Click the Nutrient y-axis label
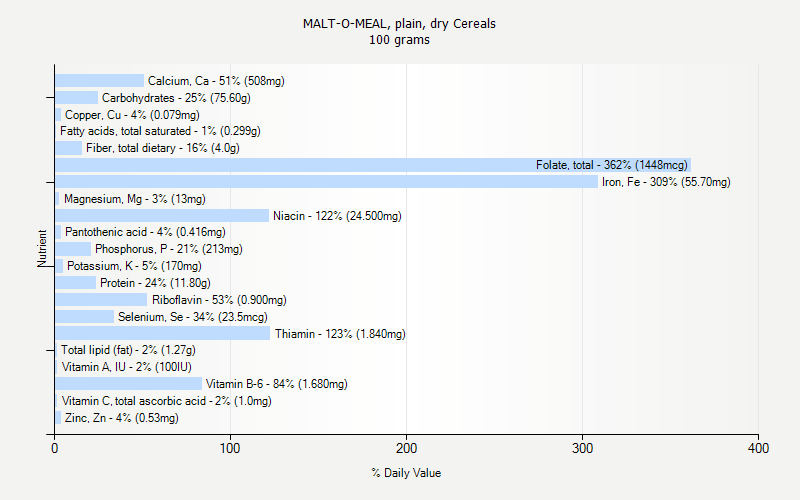The image size is (800, 500). [42, 248]
